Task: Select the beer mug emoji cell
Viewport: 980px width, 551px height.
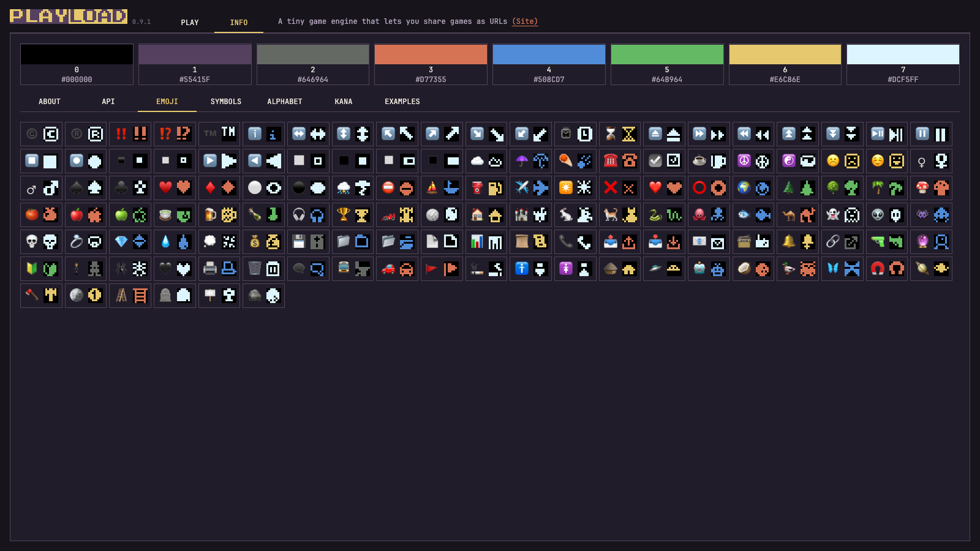Action: click(219, 215)
